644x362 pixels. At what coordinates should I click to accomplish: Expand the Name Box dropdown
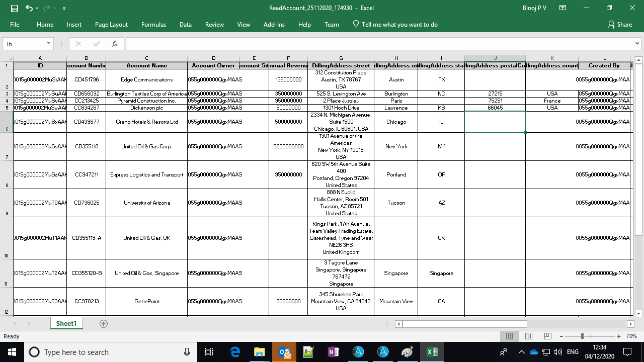pyautogui.click(x=48, y=44)
